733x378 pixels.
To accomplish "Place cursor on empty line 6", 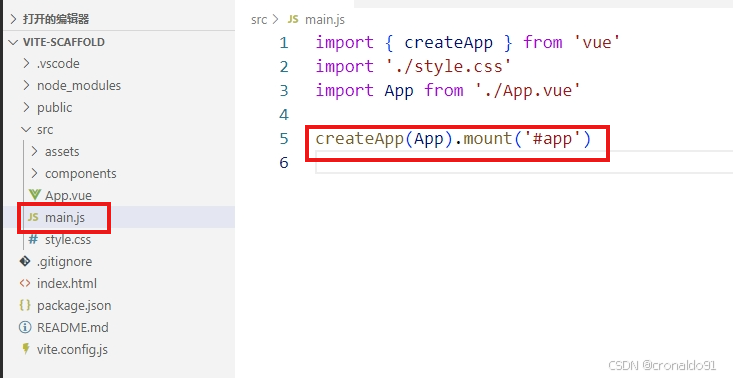I will coord(524,162).
